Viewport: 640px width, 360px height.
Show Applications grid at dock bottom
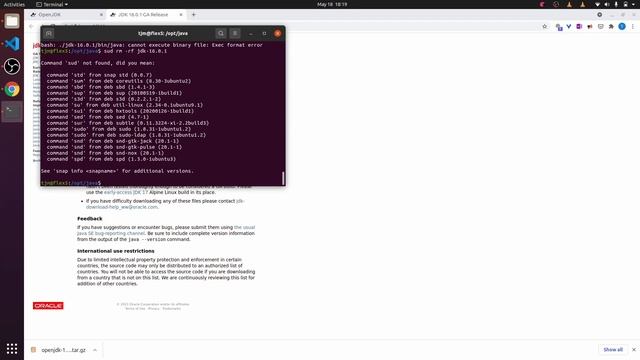click(12, 349)
